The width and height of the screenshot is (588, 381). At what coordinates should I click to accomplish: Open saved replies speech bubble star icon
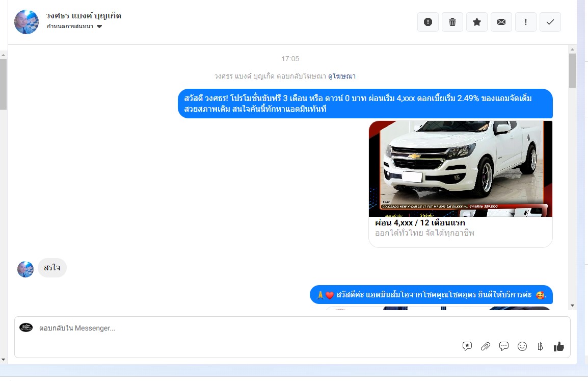click(x=467, y=346)
